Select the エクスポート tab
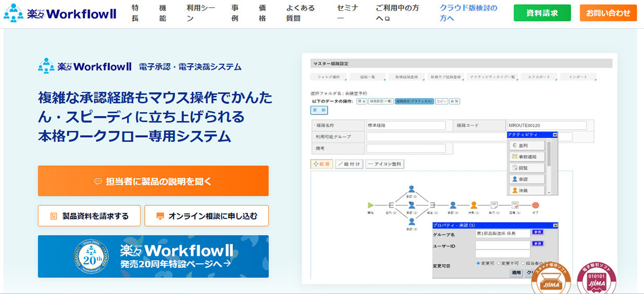Viewport: 644px width, 294px height. (x=538, y=77)
